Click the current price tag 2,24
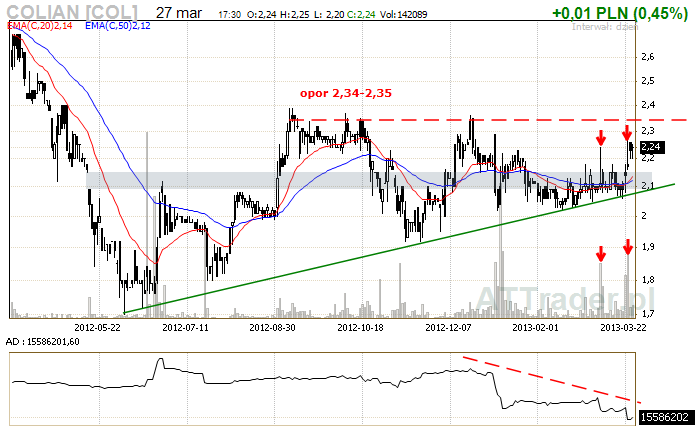 (652, 147)
